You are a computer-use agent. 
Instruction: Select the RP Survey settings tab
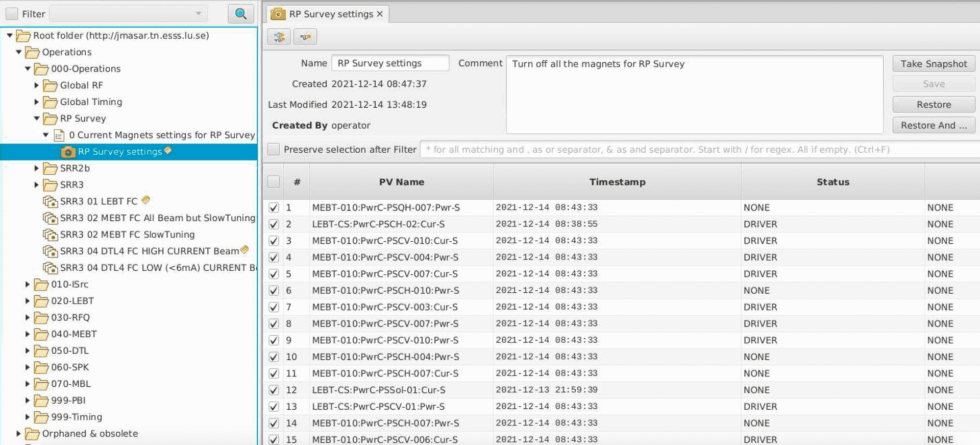pyautogui.click(x=330, y=14)
